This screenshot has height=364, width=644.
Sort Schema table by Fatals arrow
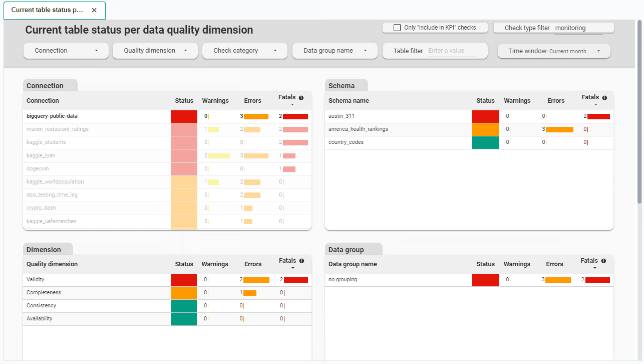click(x=595, y=105)
